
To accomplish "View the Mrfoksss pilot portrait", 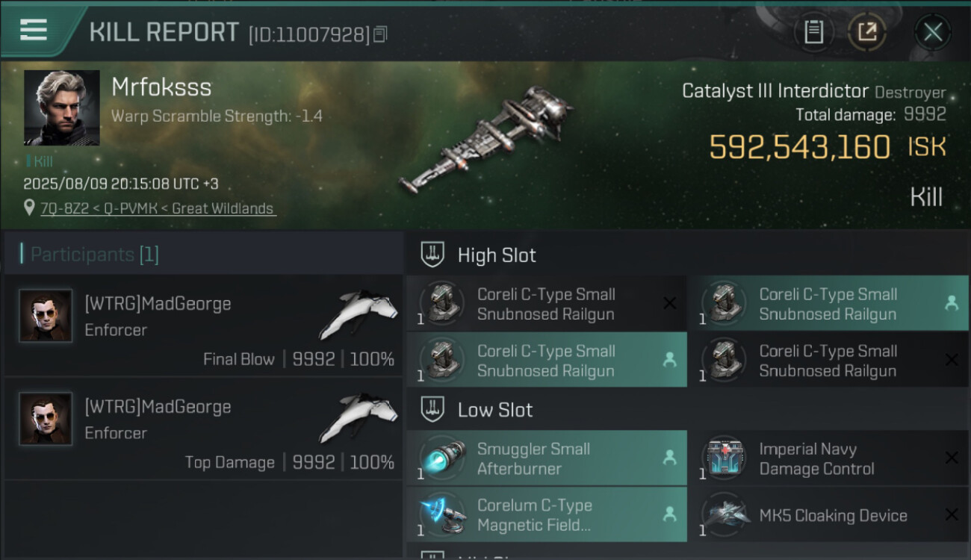I will click(61, 108).
